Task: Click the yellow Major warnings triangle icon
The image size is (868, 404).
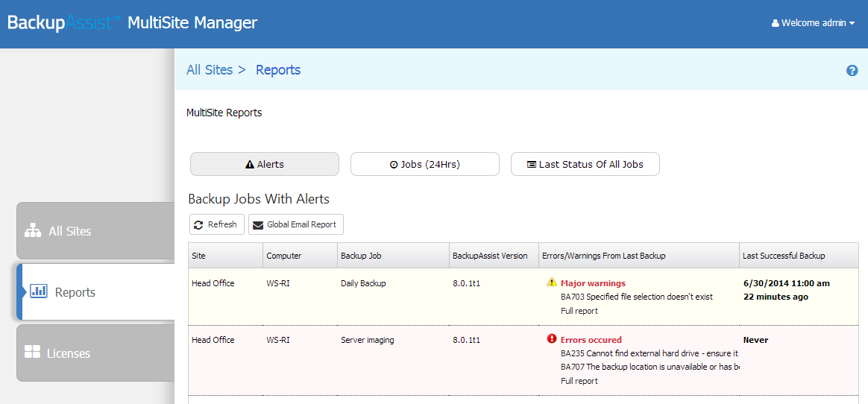Action: tap(551, 283)
